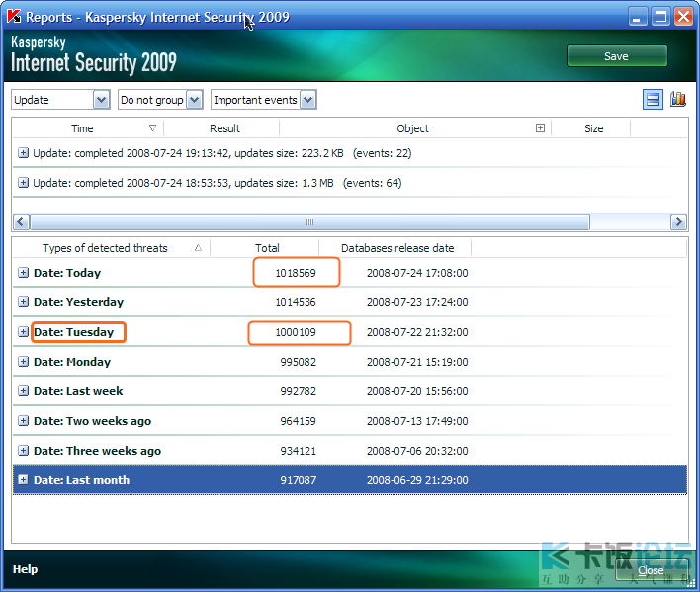Screen dimensions: 700x592
Task: Click the total value 1014536
Action: pyautogui.click(x=296, y=302)
